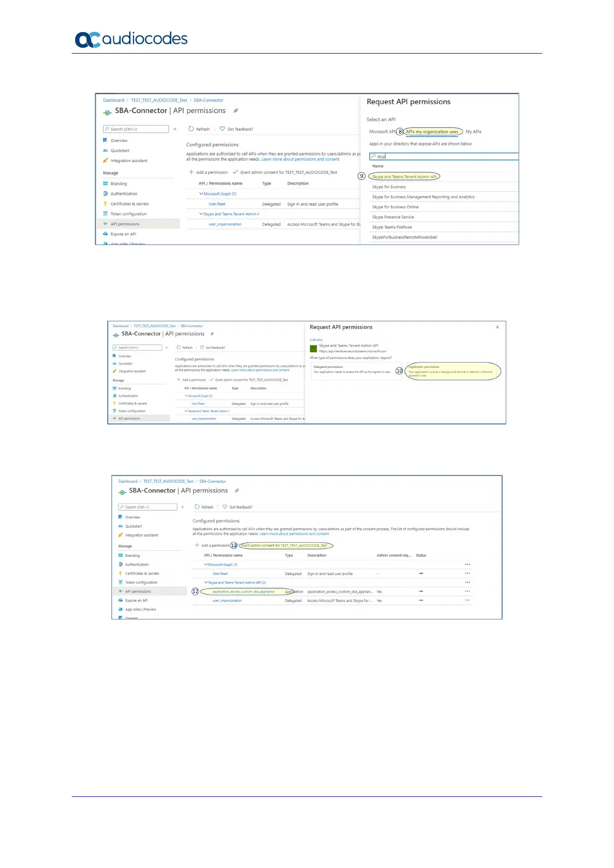Click the Admin consent req... column header
Image resolution: width=614 pixels, height=868 pixels.
coord(394,555)
